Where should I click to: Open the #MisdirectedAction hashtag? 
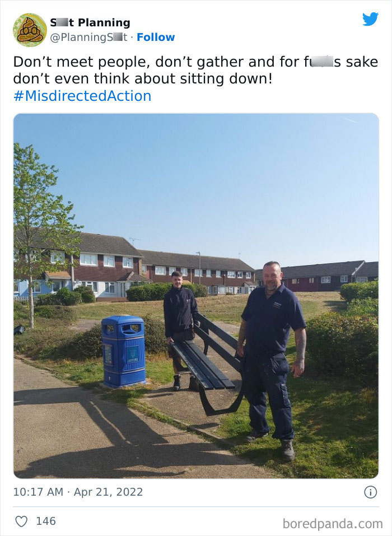(x=82, y=96)
